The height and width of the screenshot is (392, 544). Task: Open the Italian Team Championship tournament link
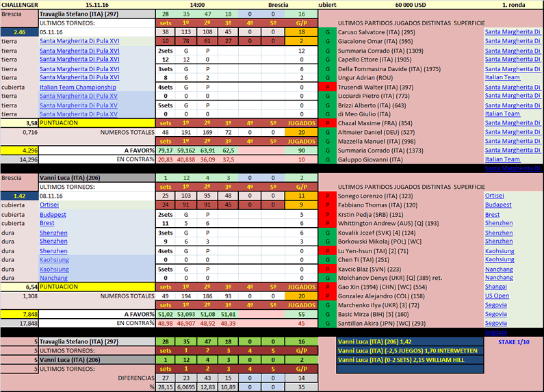pyautogui.click(x=78, y=87)
